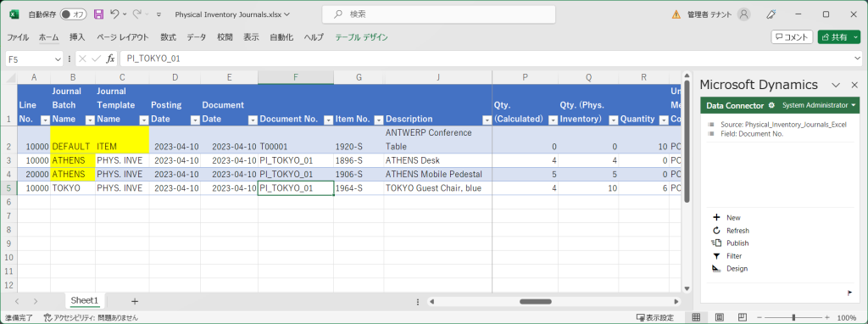
Task: Open Document No. column filter dropdown
Action: pyautogui.click(x=328, y=120)
